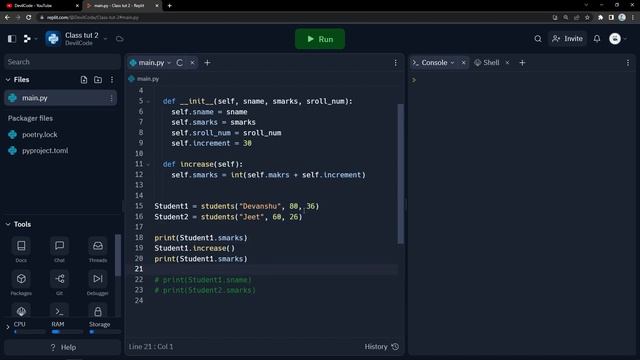Open browser three-dot menu
Viewport: 640px width, 360px height.
pos(633,18)
